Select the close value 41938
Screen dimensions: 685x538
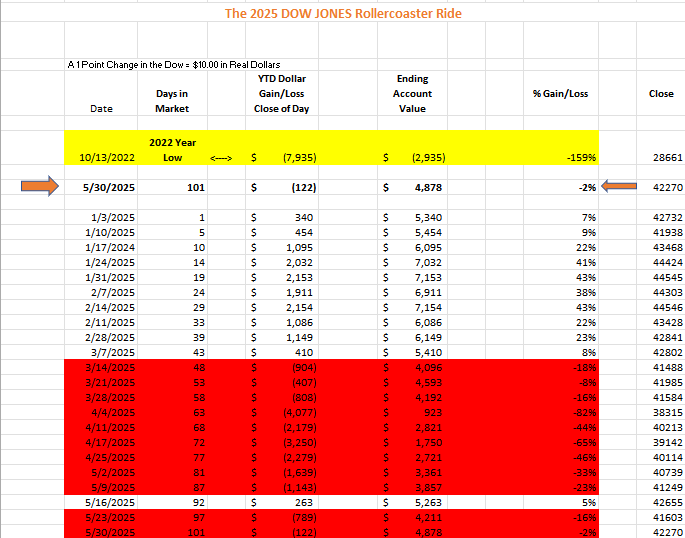(x=668, y=233)
